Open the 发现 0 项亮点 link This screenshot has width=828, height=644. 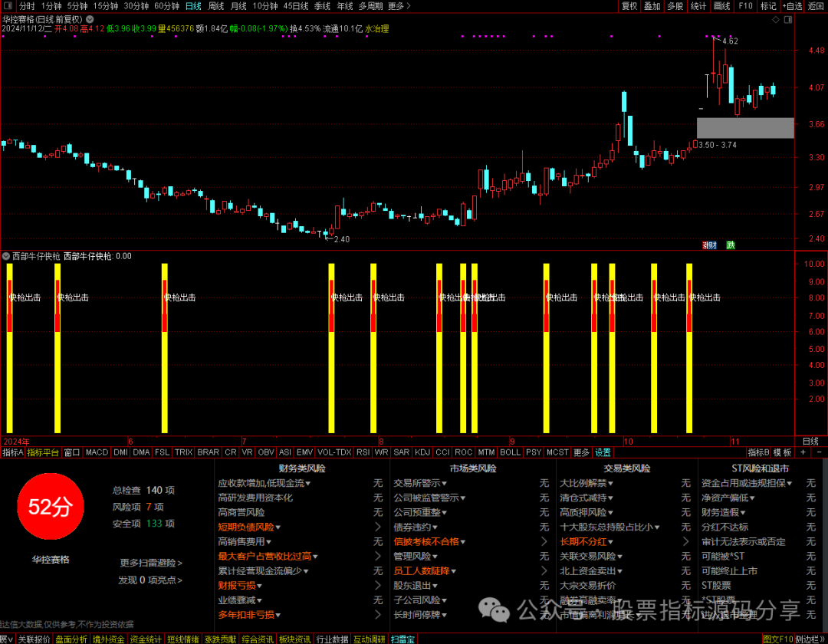(x=150, y=580)
